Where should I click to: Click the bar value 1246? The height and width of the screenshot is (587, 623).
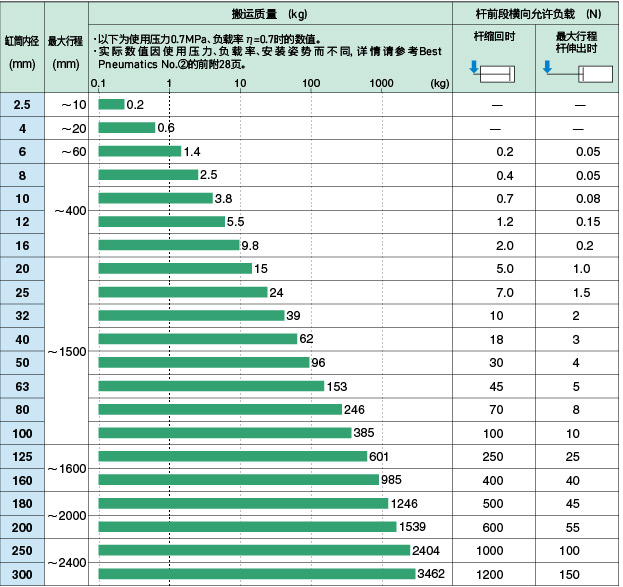point(403,503)
